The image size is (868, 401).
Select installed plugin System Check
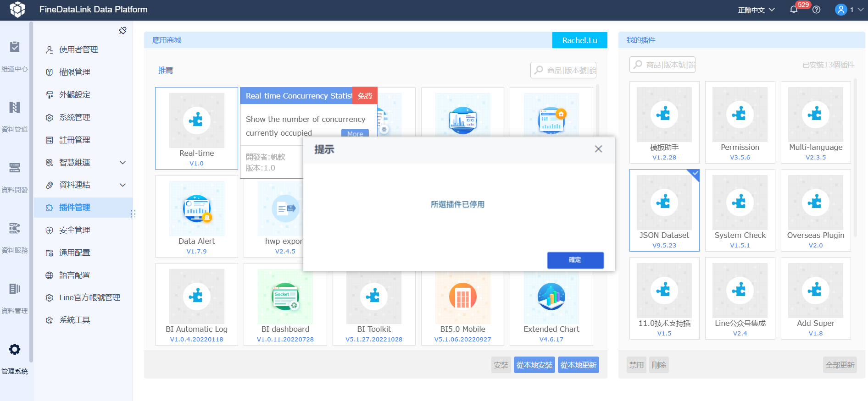coord(740,210)
